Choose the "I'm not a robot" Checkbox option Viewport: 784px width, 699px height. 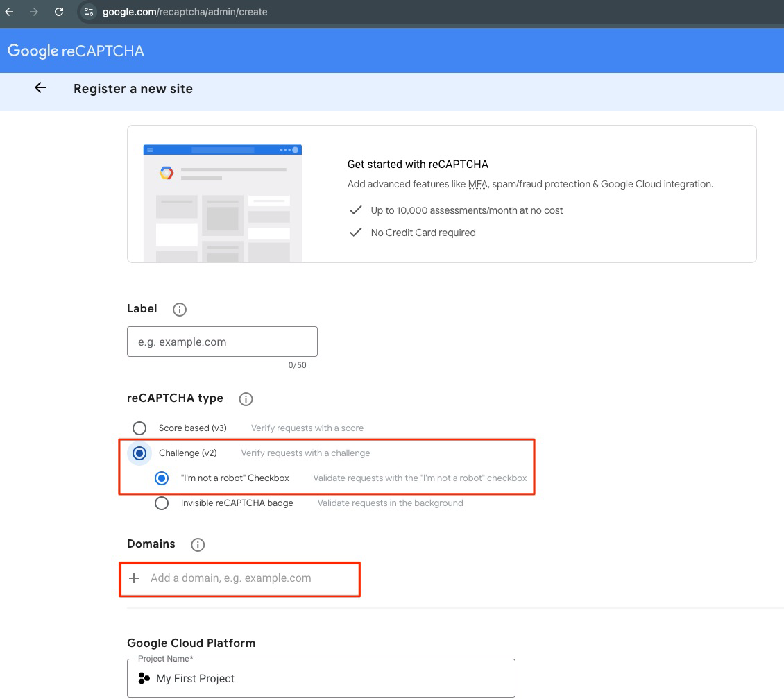point(162,478)
